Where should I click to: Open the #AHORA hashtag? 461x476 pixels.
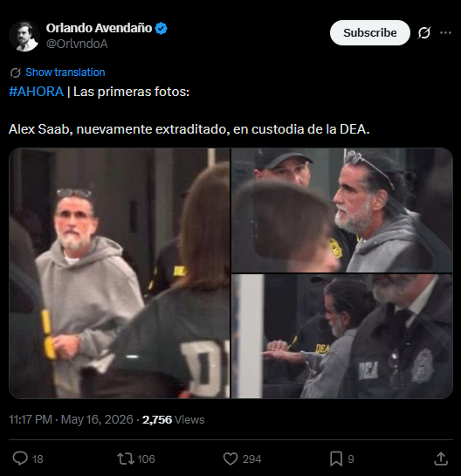36,92
